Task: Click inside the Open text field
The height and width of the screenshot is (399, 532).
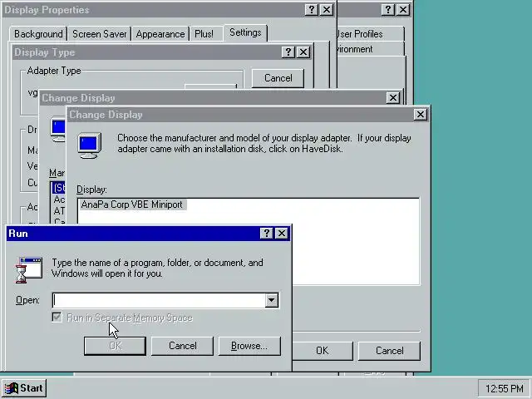Action: (159, 300)
